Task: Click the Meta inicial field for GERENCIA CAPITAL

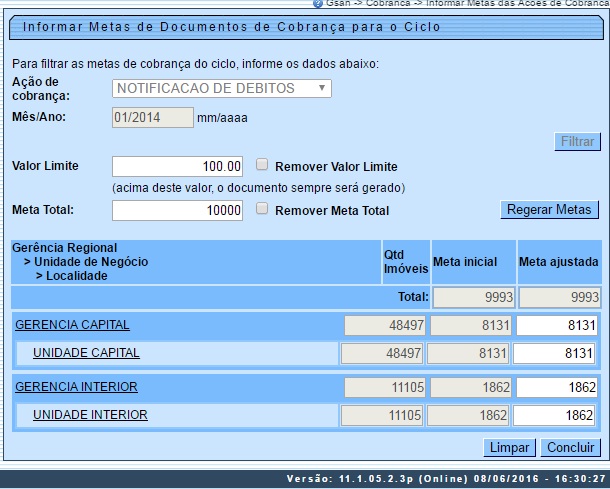Action: click(x=472, y=325)
